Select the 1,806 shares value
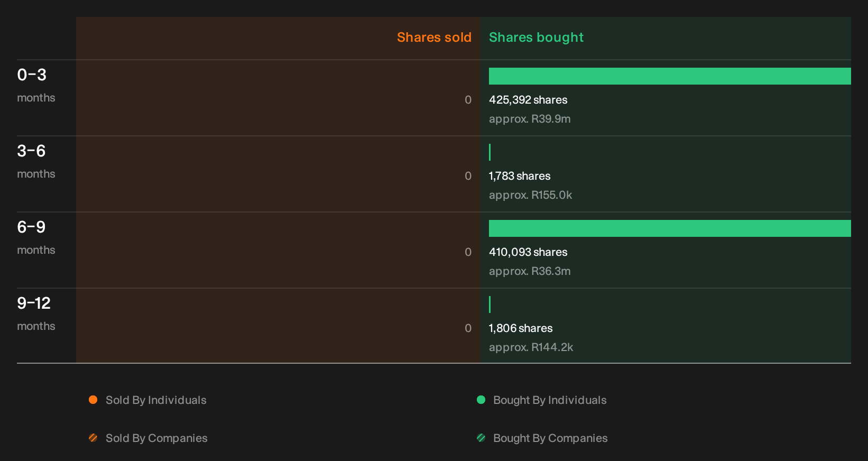This screenshot has height=461, width=868. (521, 328)
